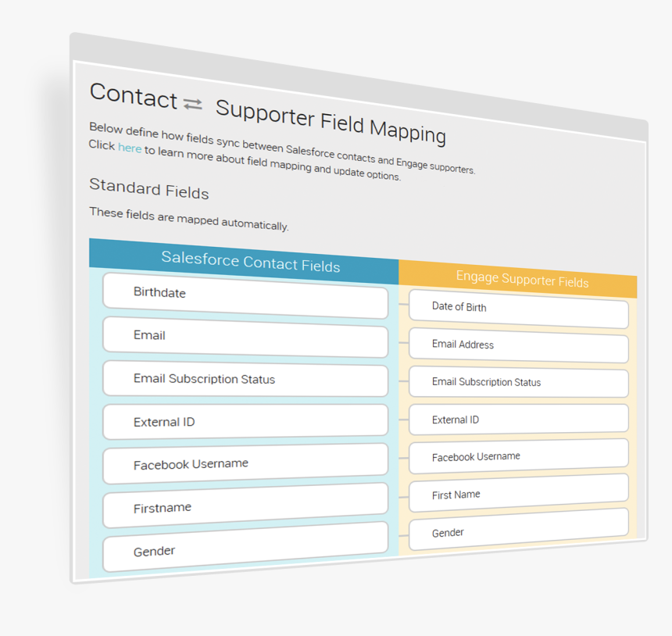Click the Supporter Field Mapping page title
Viewport: 672px width, 636px height.
(x=331, y=122)
